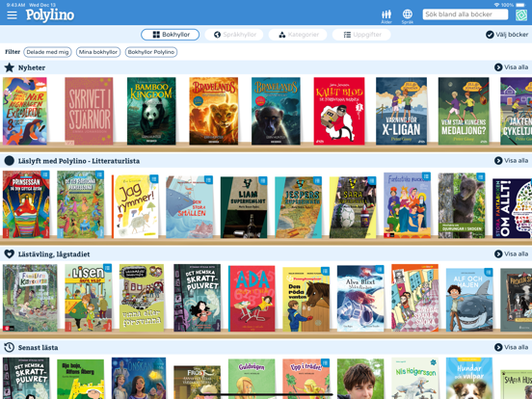Screen dimensions: 532x399
Task: Switch to the Kategorier tab
Action: [298, 35]
